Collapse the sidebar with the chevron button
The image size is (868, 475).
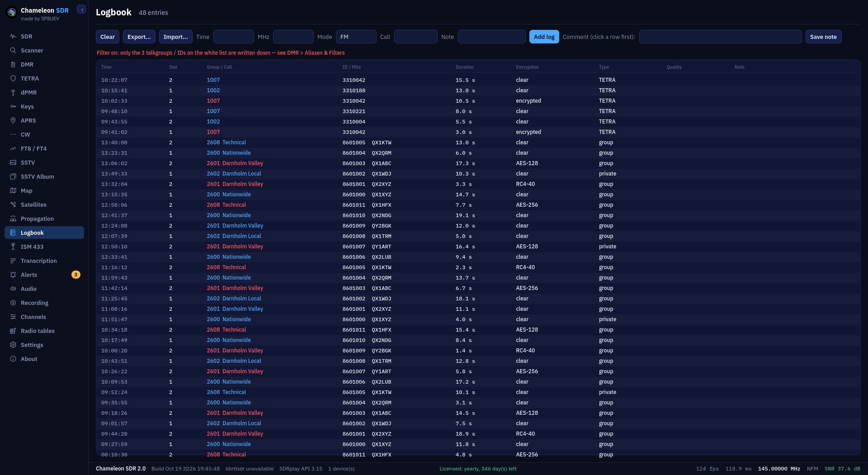pyautogui.click(x=81, y=9)
